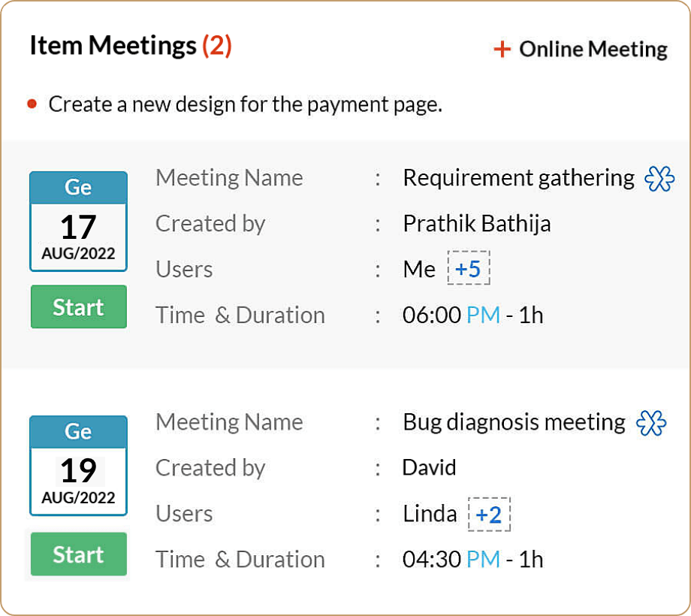Select the Bug diagnosis meeting title
Image resolution: width=691 pixels, height=616 pixels.
click(x=514, y=422)
